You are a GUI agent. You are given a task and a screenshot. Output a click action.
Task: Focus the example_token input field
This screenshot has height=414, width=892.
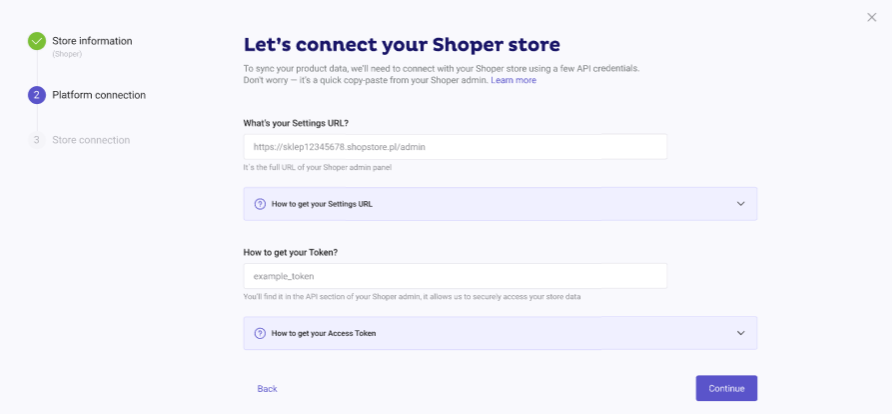[455, 276]
